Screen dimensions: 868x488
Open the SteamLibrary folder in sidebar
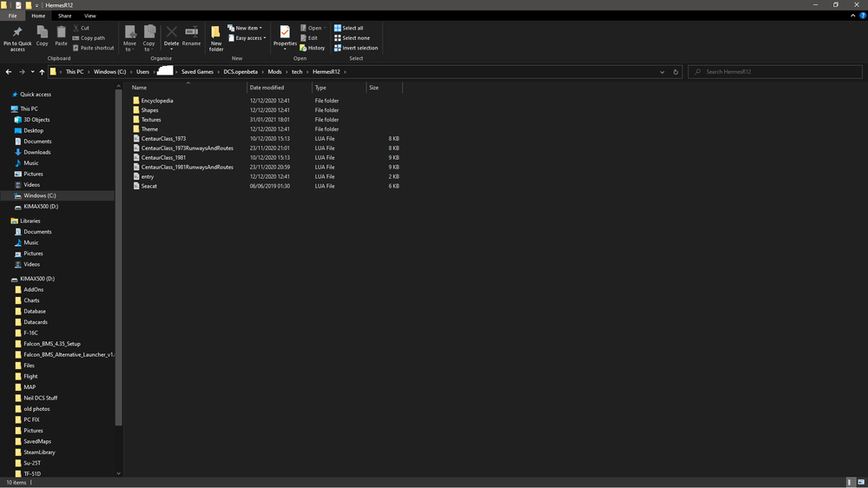[x=39, y=452]
